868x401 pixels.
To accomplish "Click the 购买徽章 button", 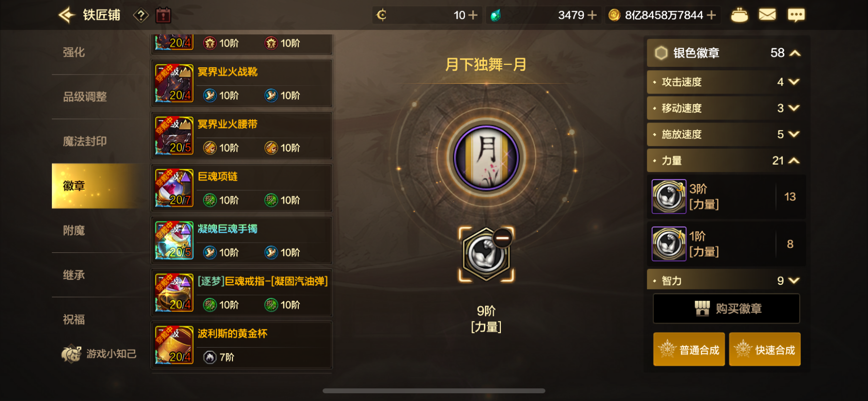I will (726, 308).
